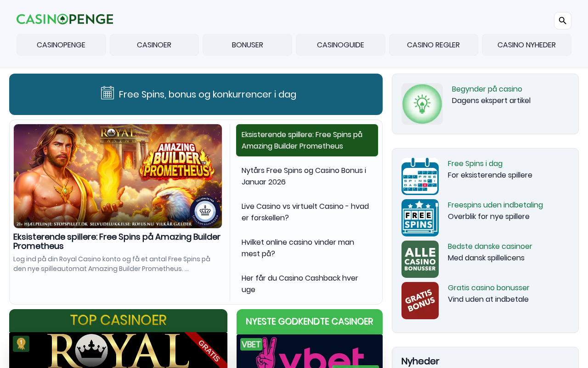Open Hvilket online casino vinder man mest på
Viewport: 588px width, 368px height.
coord(307,248)
